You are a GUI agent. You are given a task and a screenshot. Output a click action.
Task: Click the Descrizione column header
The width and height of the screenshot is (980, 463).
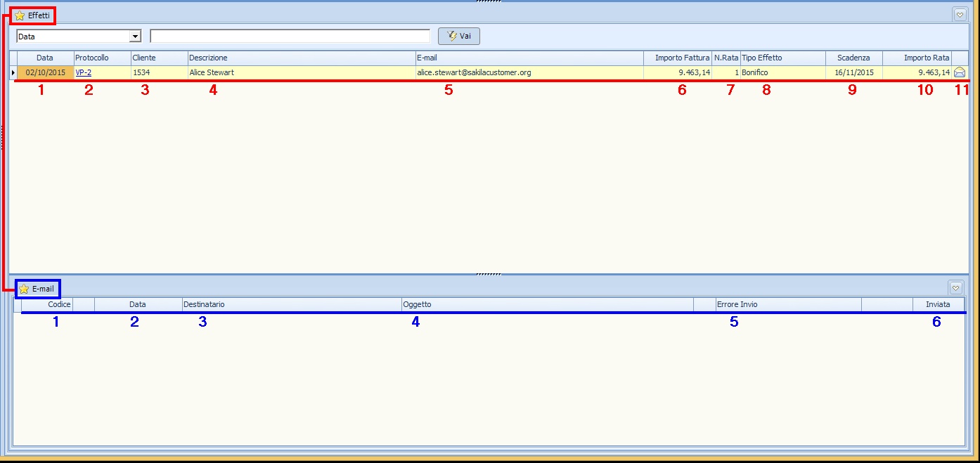(301, 58)
